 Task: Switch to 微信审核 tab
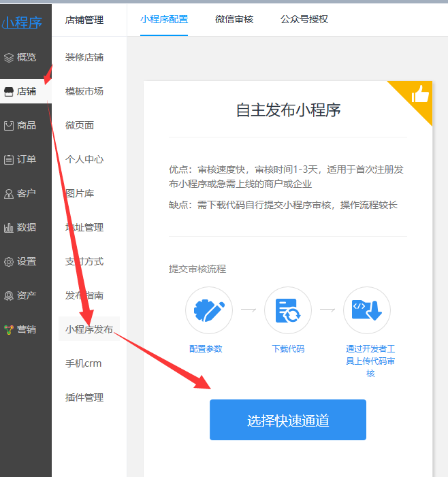234,20
